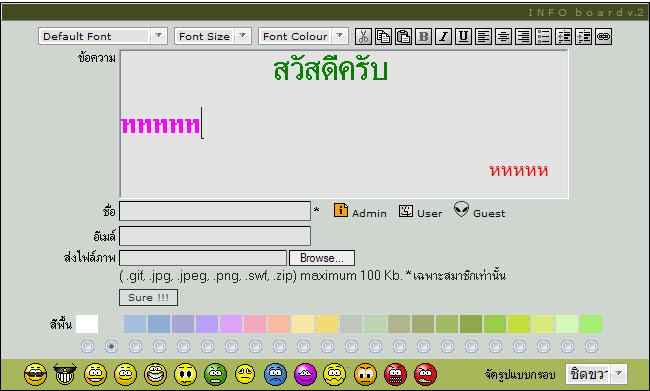Click in the email (อีเมล์) field
Image resolution: width=650 pixels, height=391 pixels.
click(x=215, y=236)
